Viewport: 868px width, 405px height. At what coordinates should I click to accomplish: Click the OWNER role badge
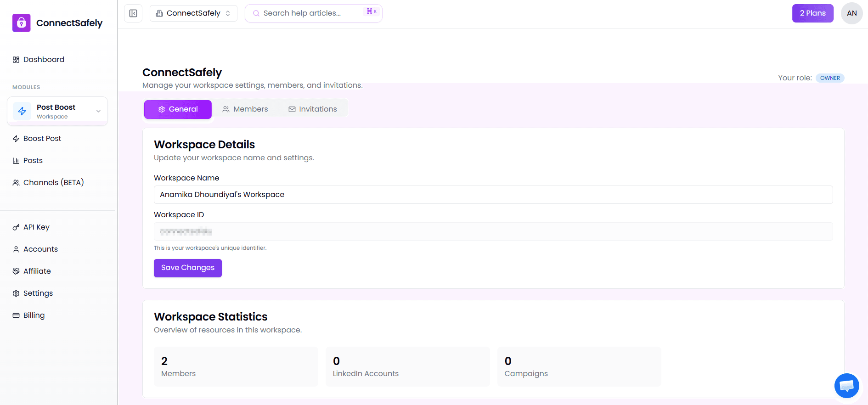tap(830, 78)
